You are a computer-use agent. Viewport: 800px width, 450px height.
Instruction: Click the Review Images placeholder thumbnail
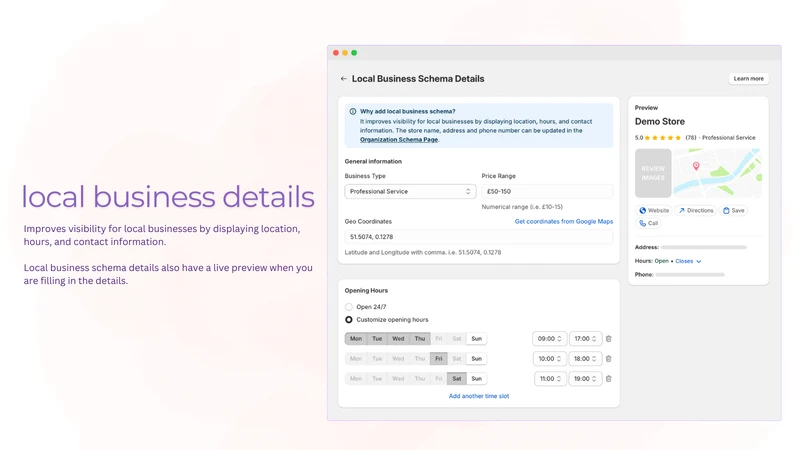click(x=653, y=173)
